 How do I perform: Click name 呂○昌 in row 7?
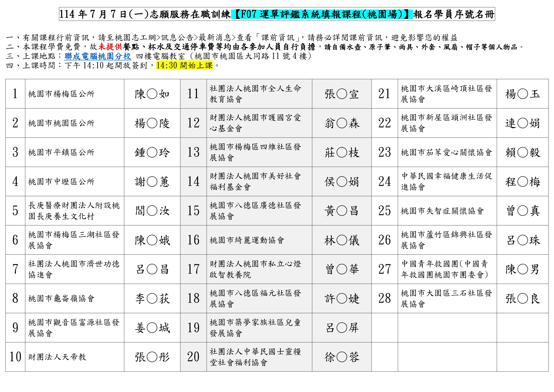[x=152, y=269]
